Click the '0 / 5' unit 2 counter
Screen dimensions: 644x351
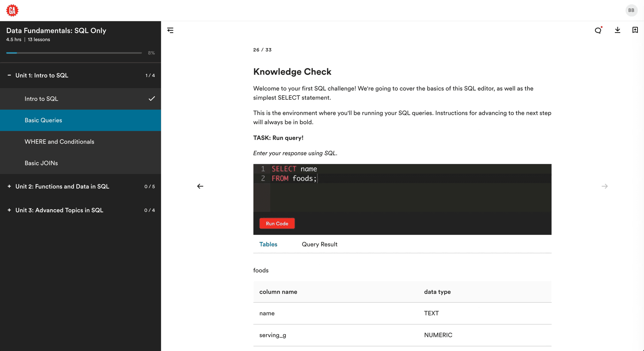[x=150, y=187]
